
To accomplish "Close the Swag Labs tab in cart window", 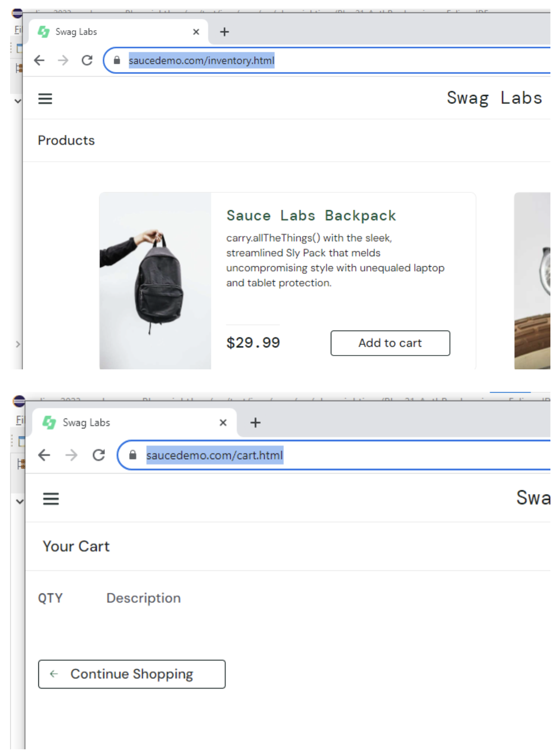I will pos(223,423).
